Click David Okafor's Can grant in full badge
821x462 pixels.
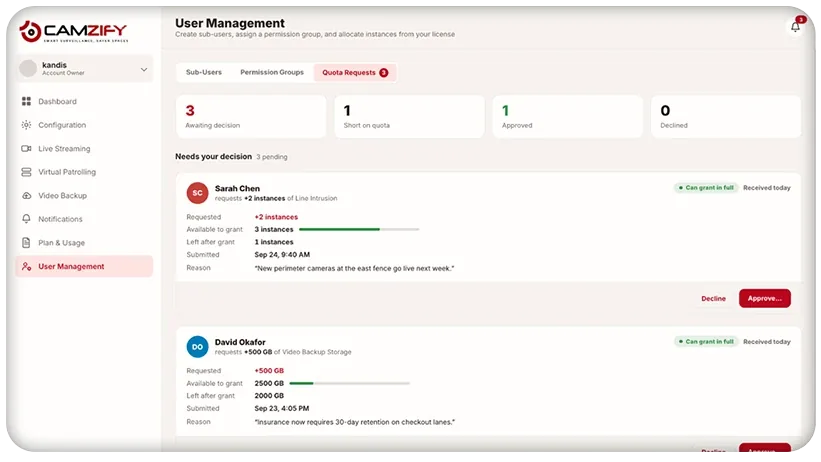(705, 342)
